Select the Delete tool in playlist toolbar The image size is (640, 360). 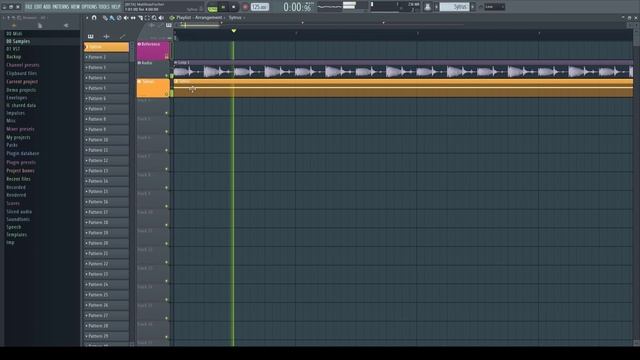coord(119,18)
